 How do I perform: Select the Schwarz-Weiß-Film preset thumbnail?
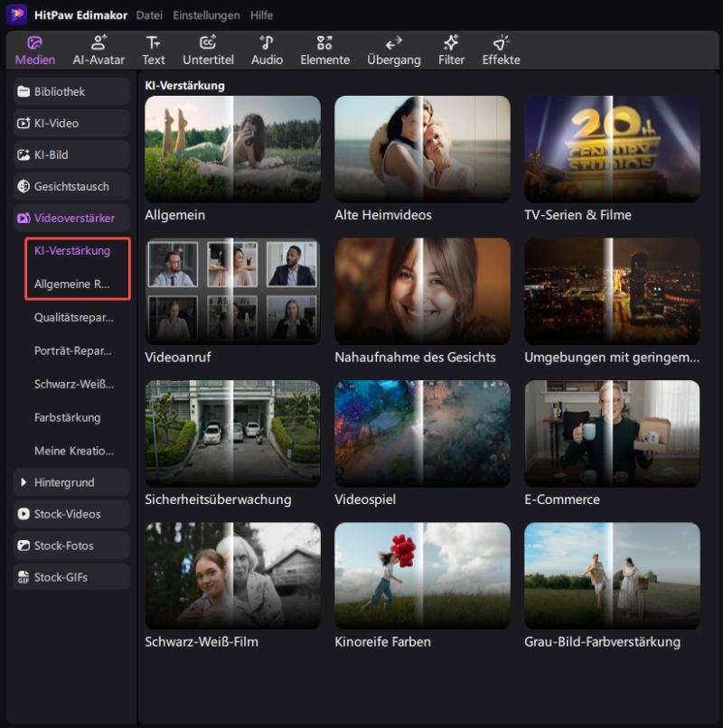(x=232, y=575)
